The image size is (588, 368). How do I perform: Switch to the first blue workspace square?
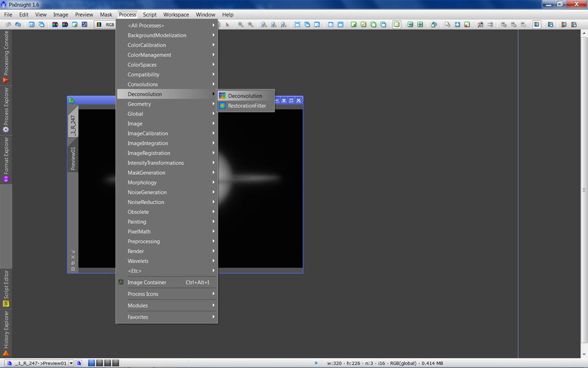[x=91, y=363]
